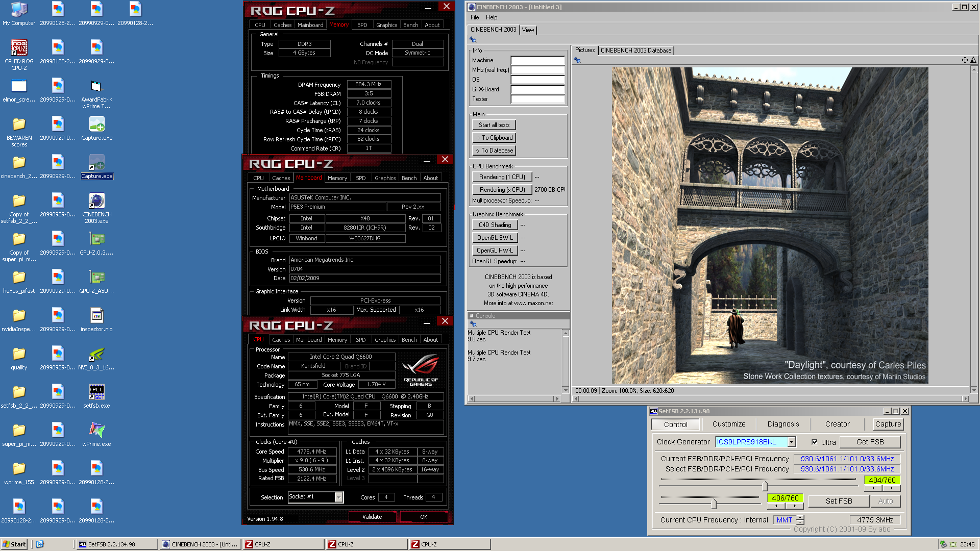Click the ROG Republic of Gamers logo
The image size is (980, 551).
click(421, 370)
